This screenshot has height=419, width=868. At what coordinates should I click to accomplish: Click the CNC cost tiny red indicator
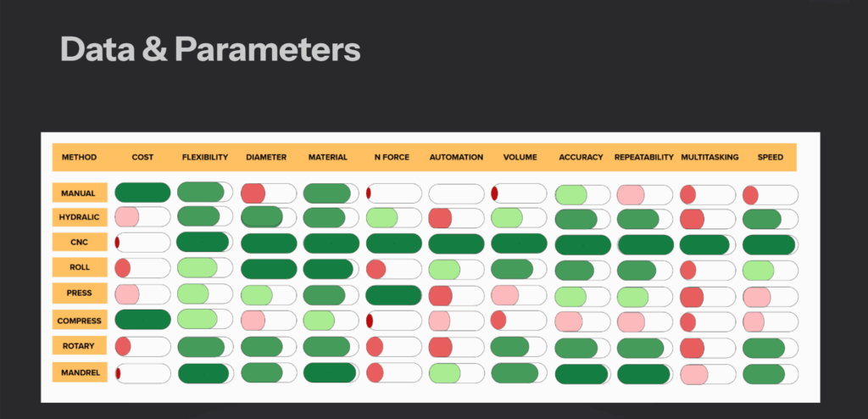[117, 243]
